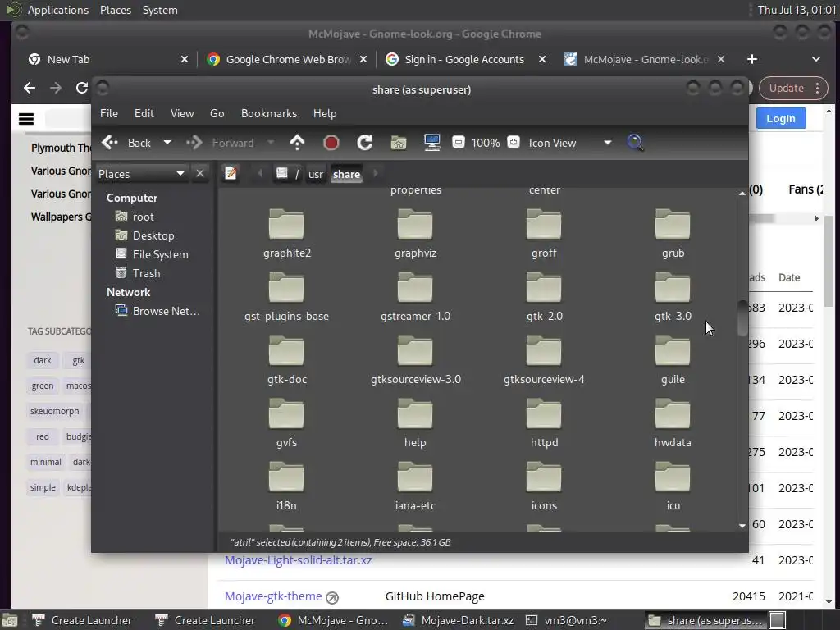
Task: Open the Mojave-Light-solid-alt.tar.xz link
Action: [x=299, y=560]
